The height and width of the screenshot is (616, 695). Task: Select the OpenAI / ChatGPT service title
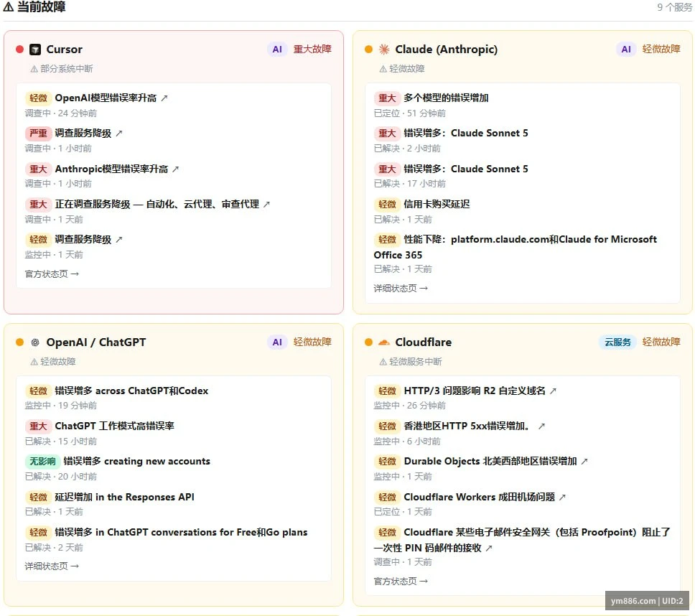96,342
